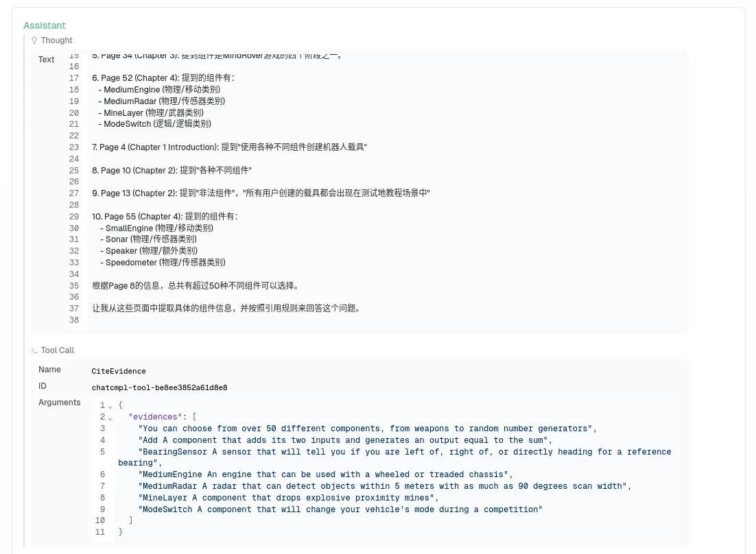
Task: Click line number 38 in the thought text
Action: click(x=74, y=320)
